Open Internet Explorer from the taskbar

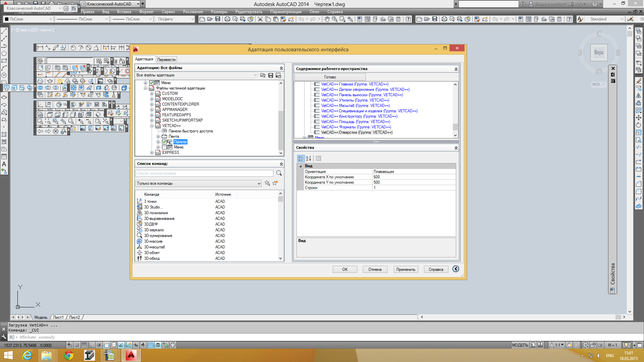point(27,355)
